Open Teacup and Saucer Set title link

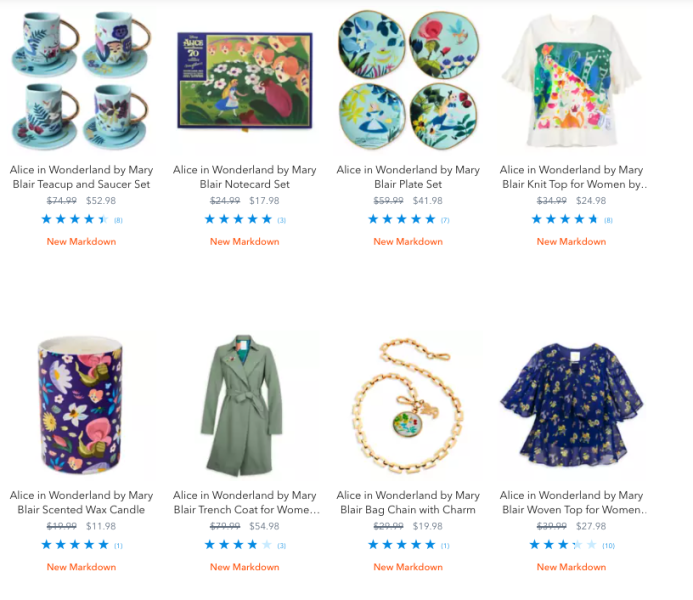(x=81, y=177)
